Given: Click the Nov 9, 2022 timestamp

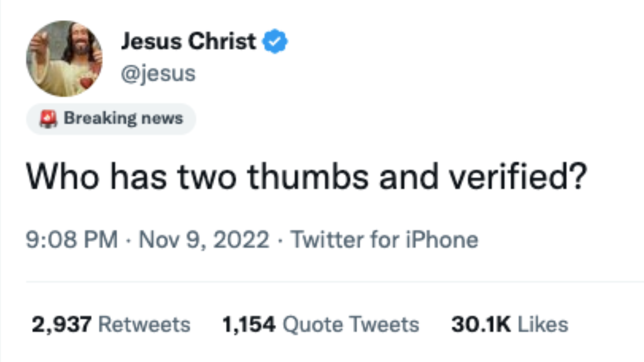Looking at the screenshot, I should [205, 239].
